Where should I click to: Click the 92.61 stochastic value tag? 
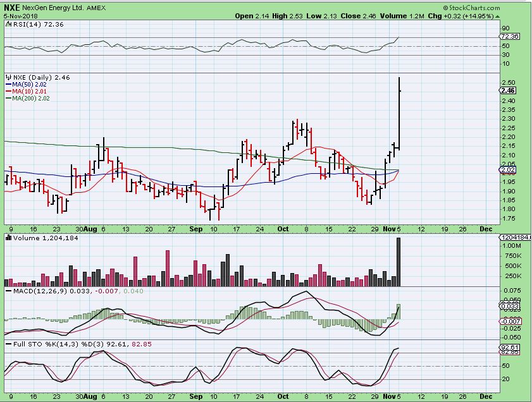point(509,347)
